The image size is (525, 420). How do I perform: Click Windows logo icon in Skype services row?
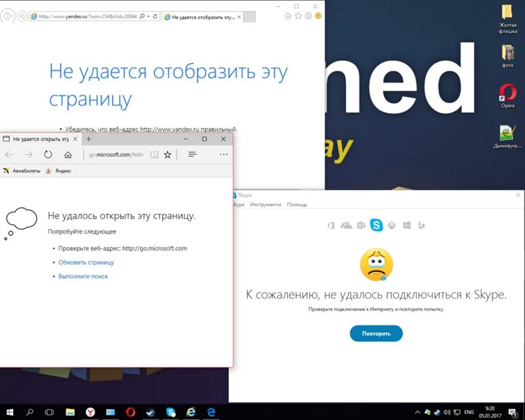[407, 225]
